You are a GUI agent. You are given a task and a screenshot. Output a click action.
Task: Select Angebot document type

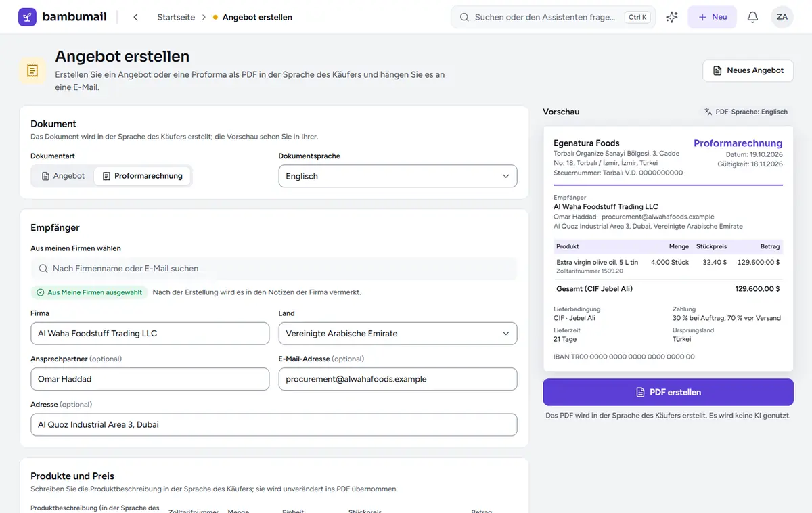point(63,176)
